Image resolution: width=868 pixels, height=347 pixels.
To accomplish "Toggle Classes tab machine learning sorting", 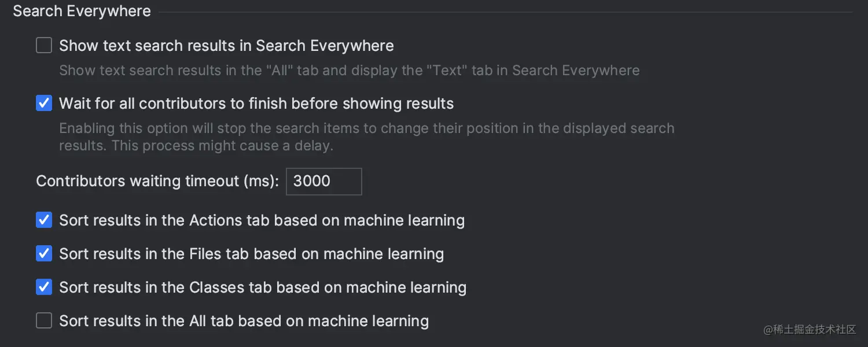I will (44, 287).
